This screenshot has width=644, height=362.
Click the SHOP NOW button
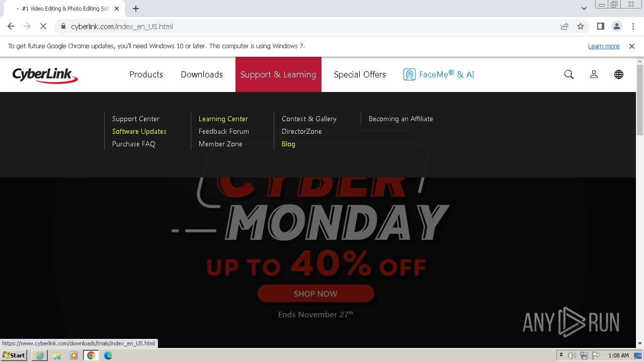[x=316, y=294]
